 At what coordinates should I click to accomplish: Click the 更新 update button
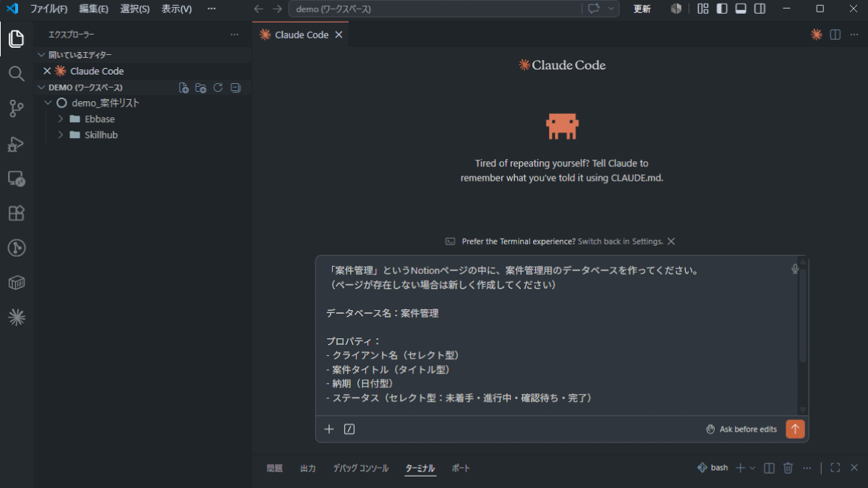(642, 9)
